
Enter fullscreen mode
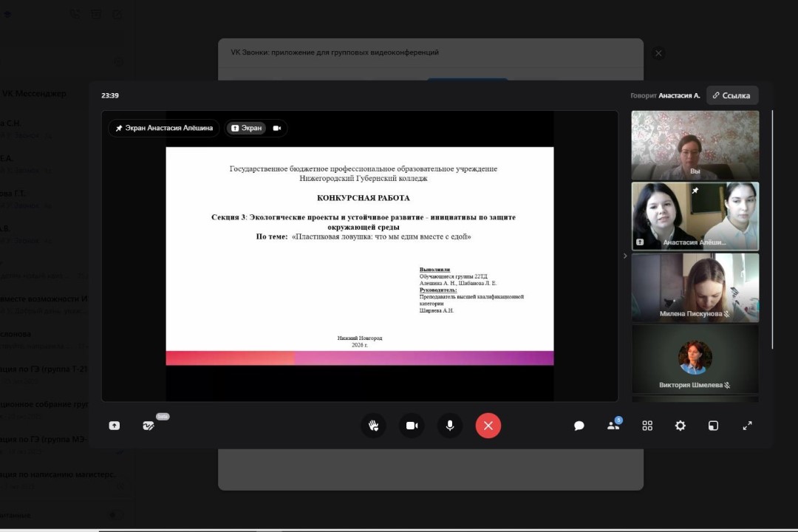pyautogui.click(x=747, y=426)
